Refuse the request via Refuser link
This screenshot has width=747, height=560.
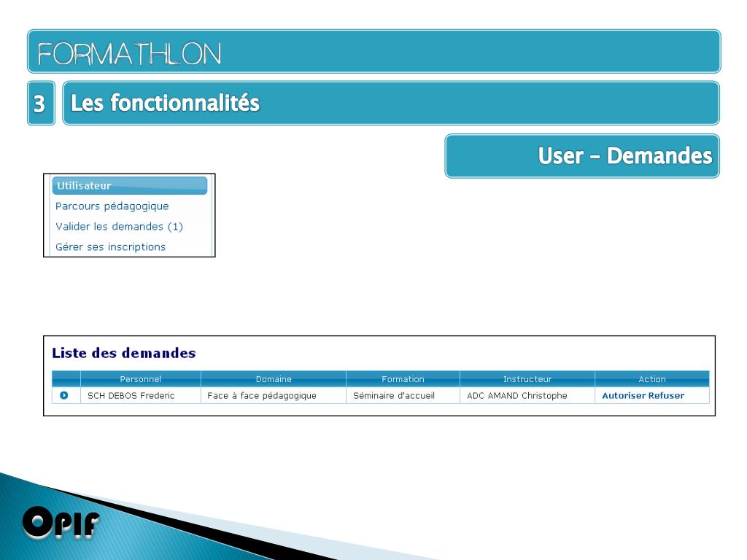pyautogui.click(x=666, y=396)
